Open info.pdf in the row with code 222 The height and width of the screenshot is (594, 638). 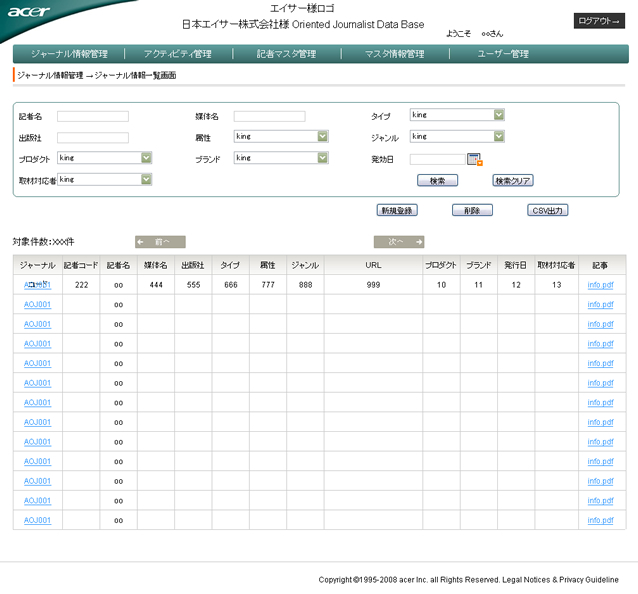600,285
